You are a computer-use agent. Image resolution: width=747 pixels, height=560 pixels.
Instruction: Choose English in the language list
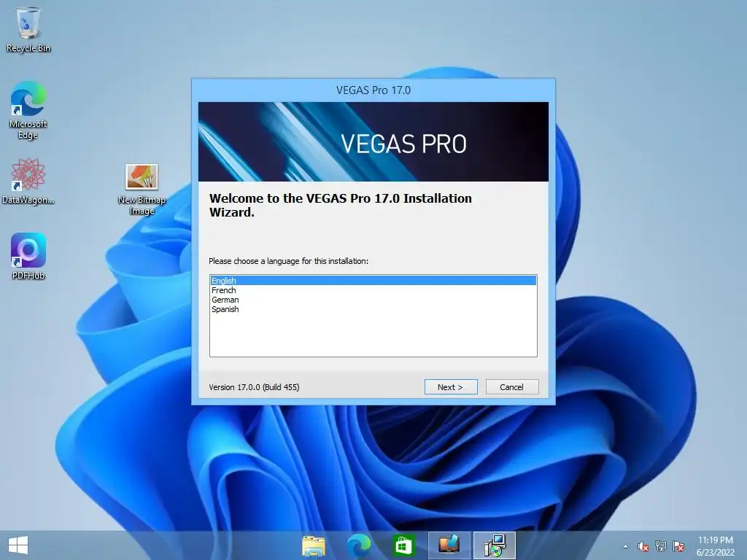tap(373, 281)
